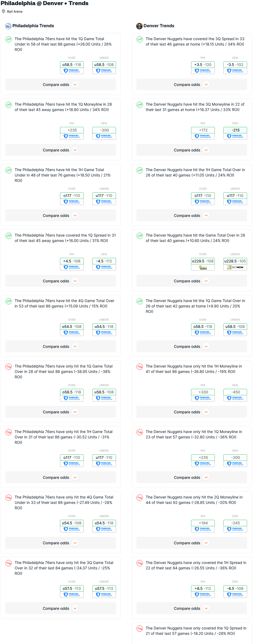Expand Compare odds under Nuggets 3Q Spread trend
253x644 pixels.
(192, 85)
